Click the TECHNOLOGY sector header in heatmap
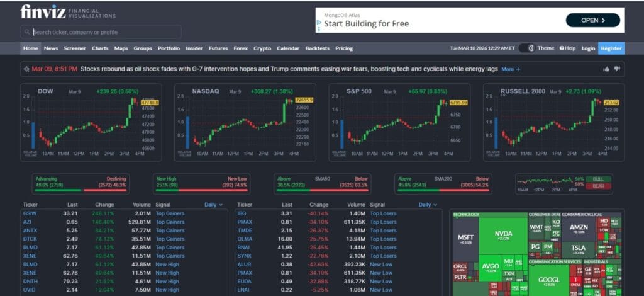 490,215
